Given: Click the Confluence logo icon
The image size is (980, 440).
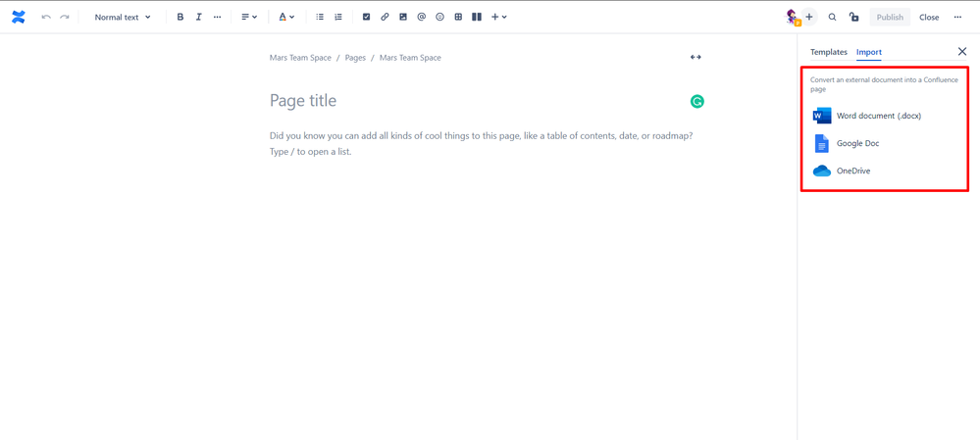Looking at the screenshot, I should (18, 18).
